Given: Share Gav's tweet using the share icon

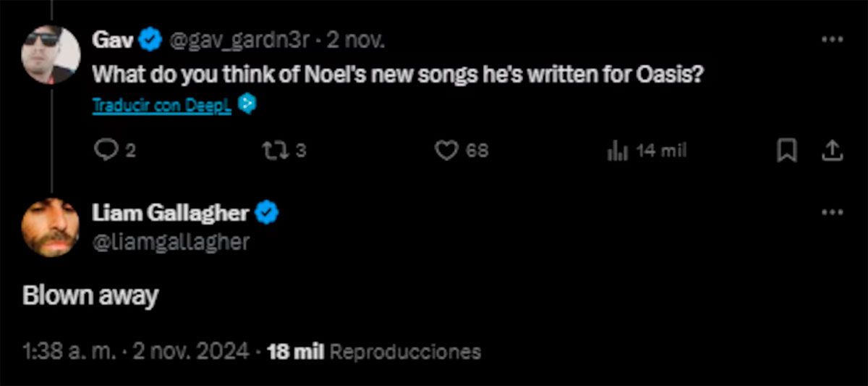Looking at the screenshot, I should (x=832, y=150).
